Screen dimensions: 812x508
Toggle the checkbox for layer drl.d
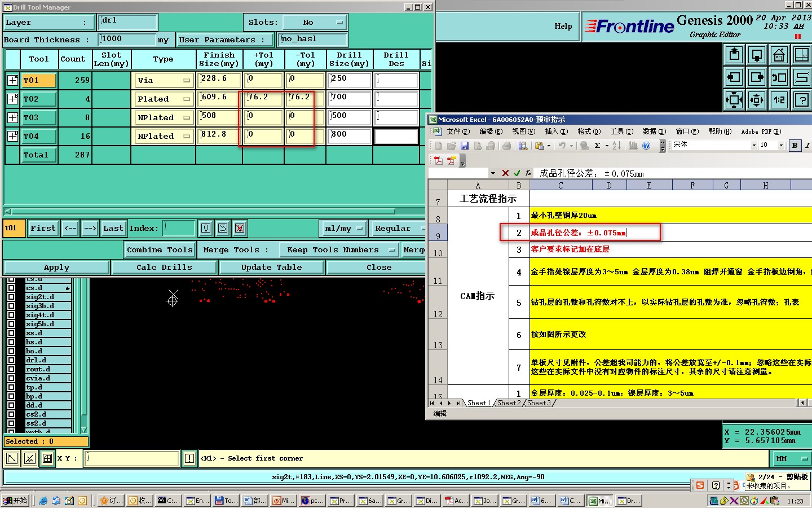11,360
